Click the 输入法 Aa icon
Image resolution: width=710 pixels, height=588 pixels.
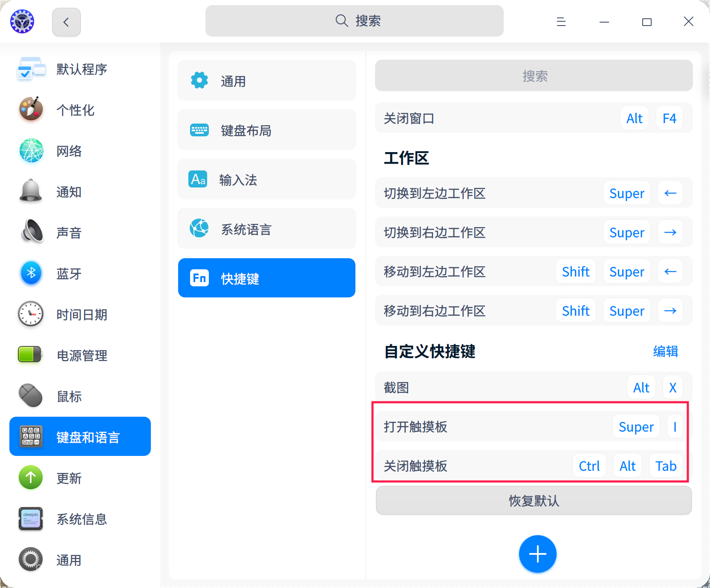[x=198, y=179]
